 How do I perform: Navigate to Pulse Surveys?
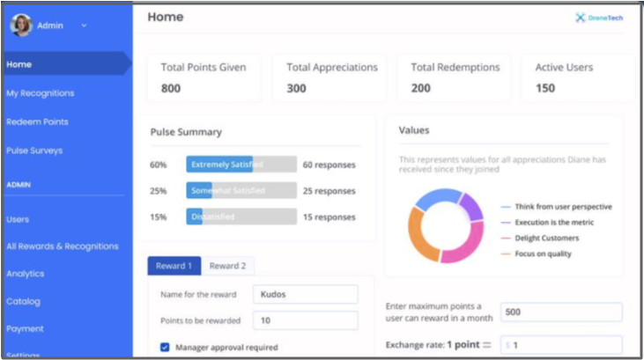coord(34,151)
